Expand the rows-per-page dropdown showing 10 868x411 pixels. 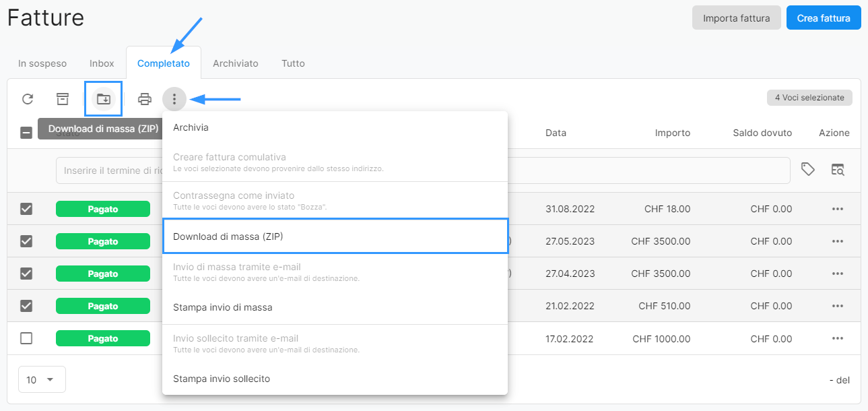(x=41, y=379)
